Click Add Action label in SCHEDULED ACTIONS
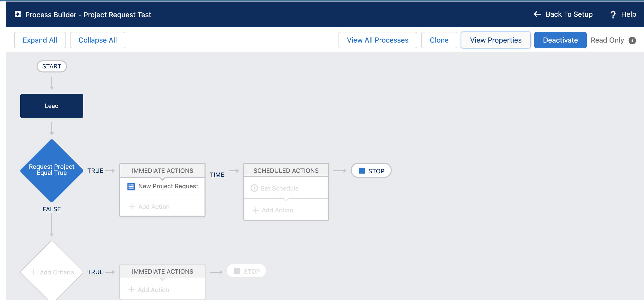 pos(277,210)
